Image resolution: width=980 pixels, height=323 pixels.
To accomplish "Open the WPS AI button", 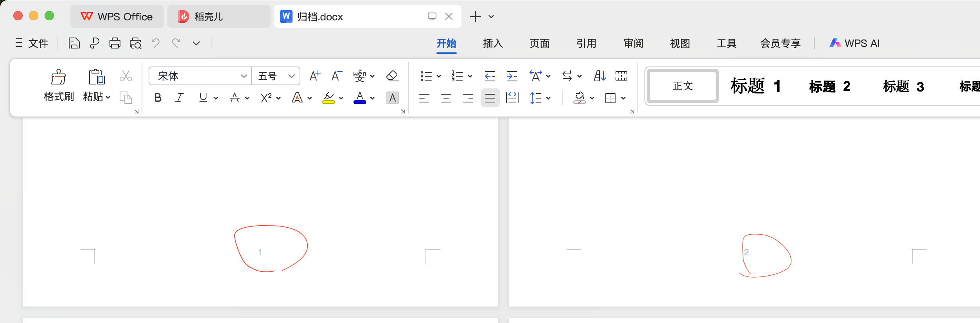I will (854, 43).
